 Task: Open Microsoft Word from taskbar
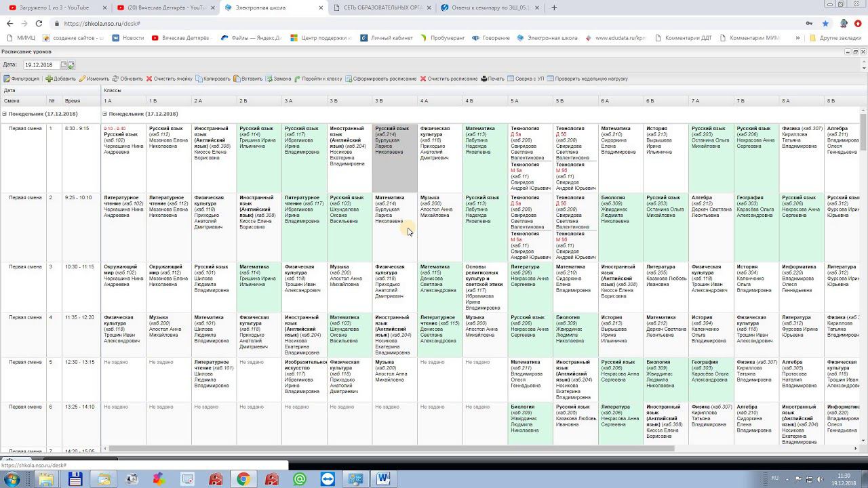(383, 479)
